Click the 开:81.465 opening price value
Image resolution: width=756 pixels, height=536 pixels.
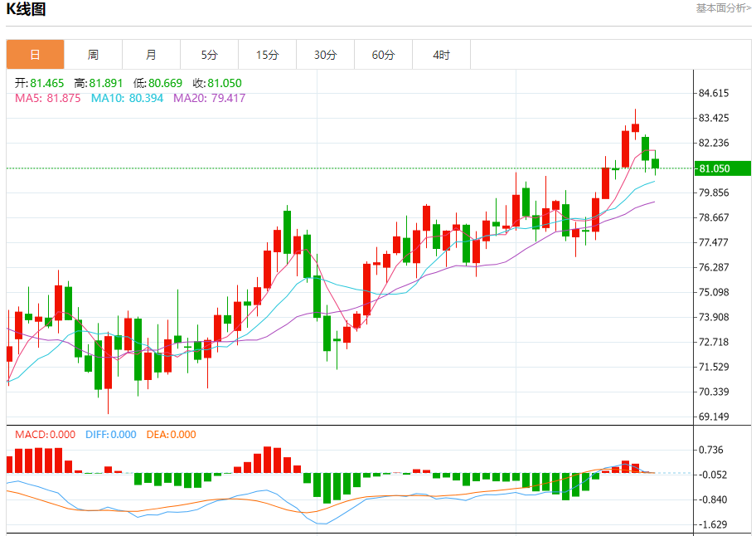[x=39, y=83]
